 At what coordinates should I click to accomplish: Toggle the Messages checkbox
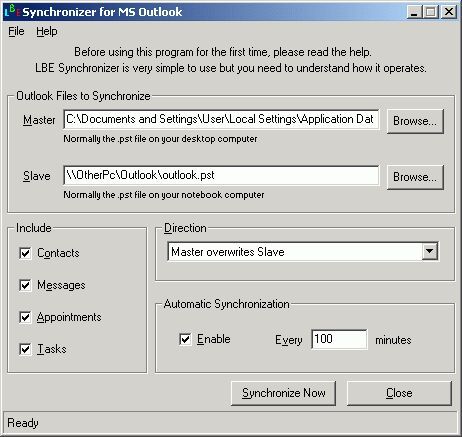(x=25, y=285)
